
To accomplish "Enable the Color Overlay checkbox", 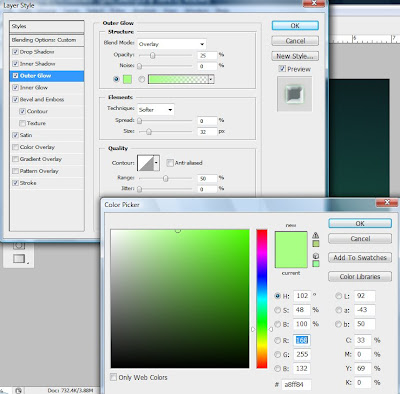I will [x=15, y=147].
